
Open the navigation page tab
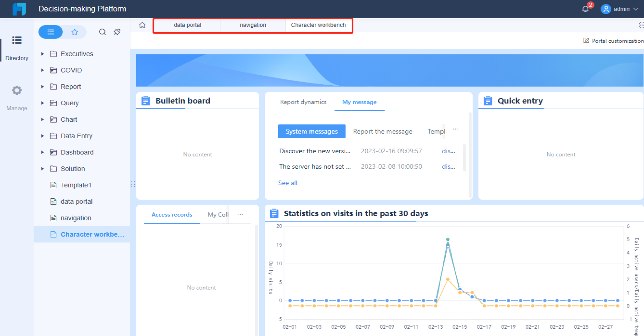coord(253,25)
